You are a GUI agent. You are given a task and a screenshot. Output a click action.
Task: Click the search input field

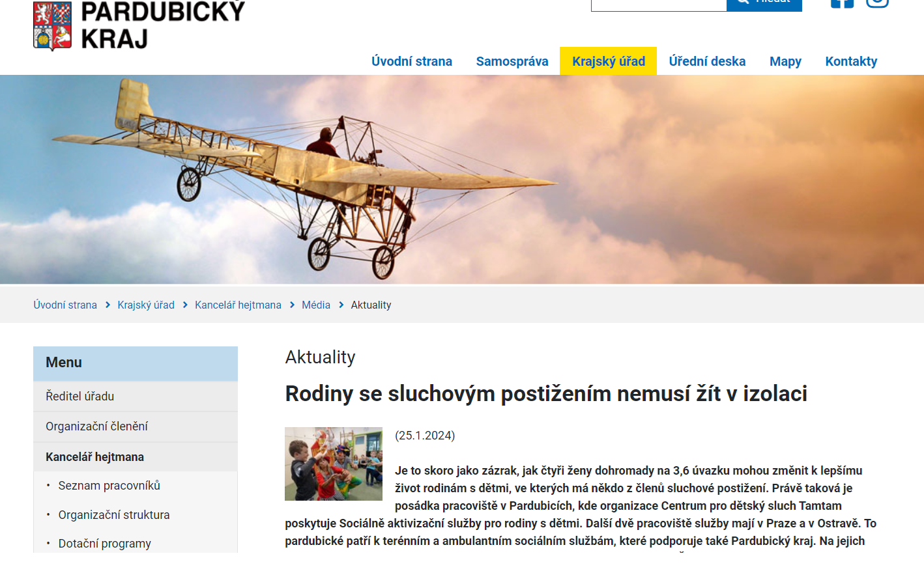coord(658,5)
